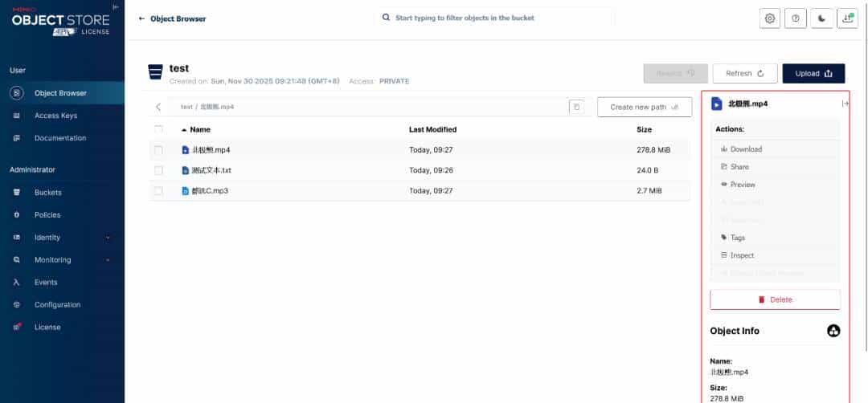Select the 测试文本.txt file name
The image size is (868, 403).
coord(211,170)
